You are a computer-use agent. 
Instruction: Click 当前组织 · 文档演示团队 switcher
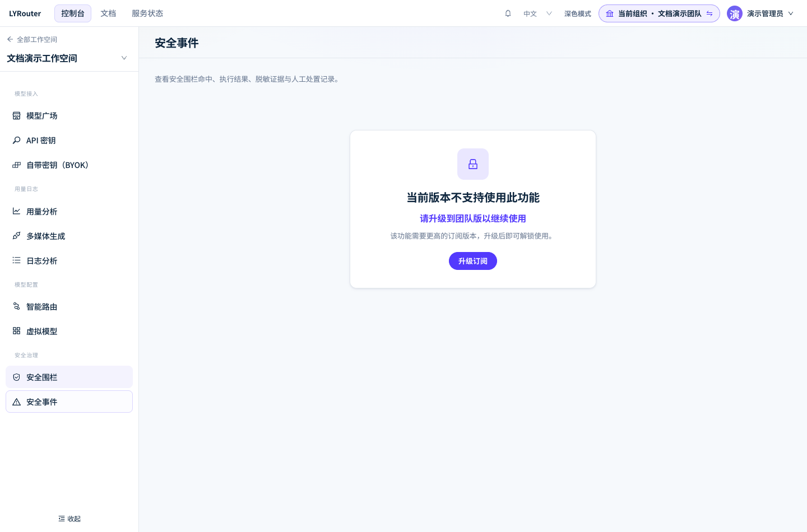click(659, 13)
